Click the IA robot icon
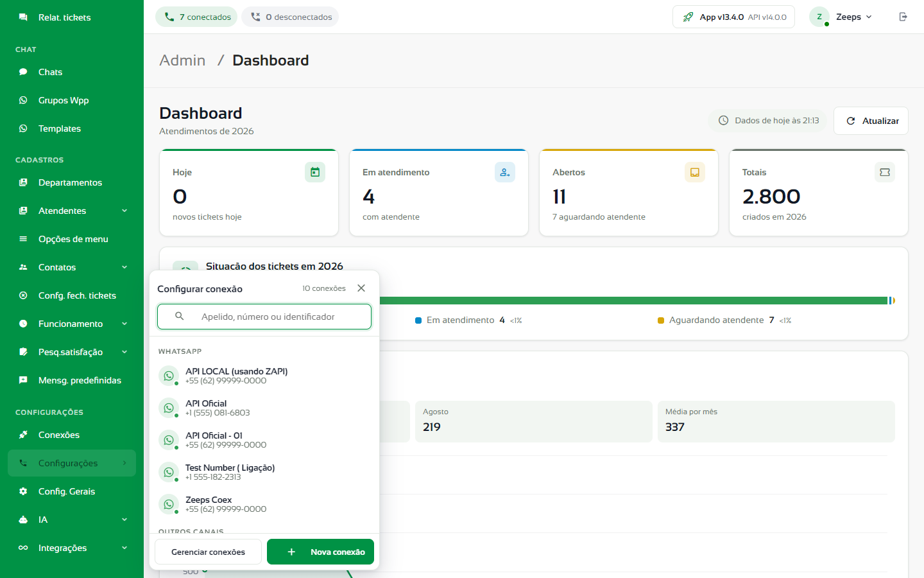 click(23, 520)
